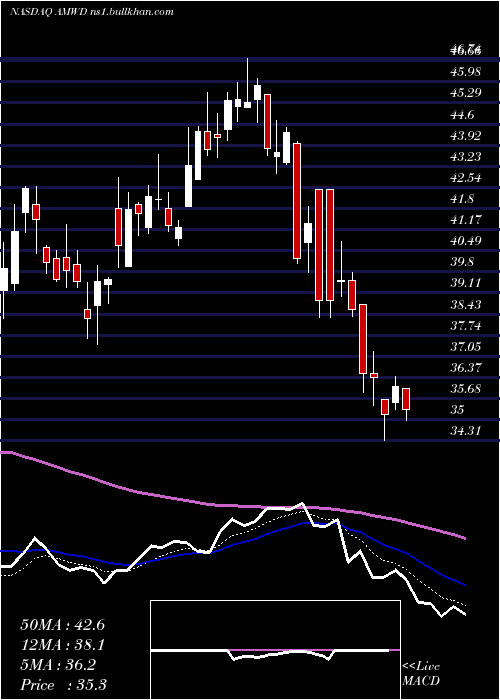The height and width of the screenshot is (700, 500).
Task: Click the <<Live MACD label
Action: 421,673
